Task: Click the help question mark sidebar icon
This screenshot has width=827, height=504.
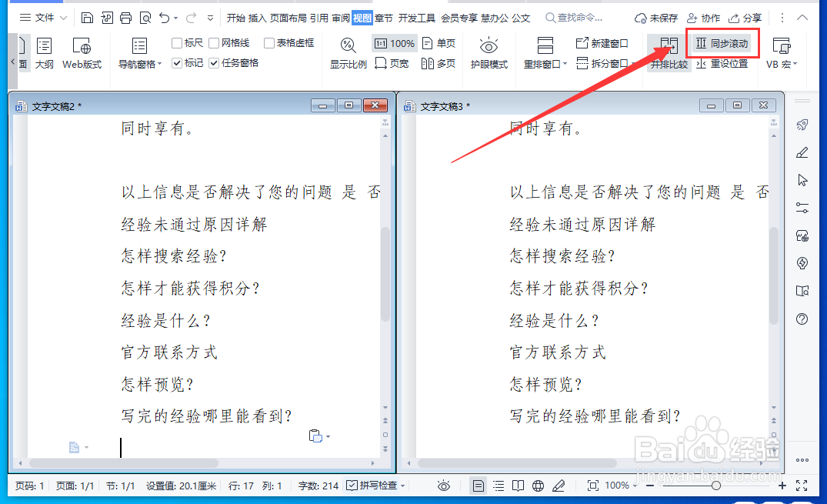Action: point(802,319)
